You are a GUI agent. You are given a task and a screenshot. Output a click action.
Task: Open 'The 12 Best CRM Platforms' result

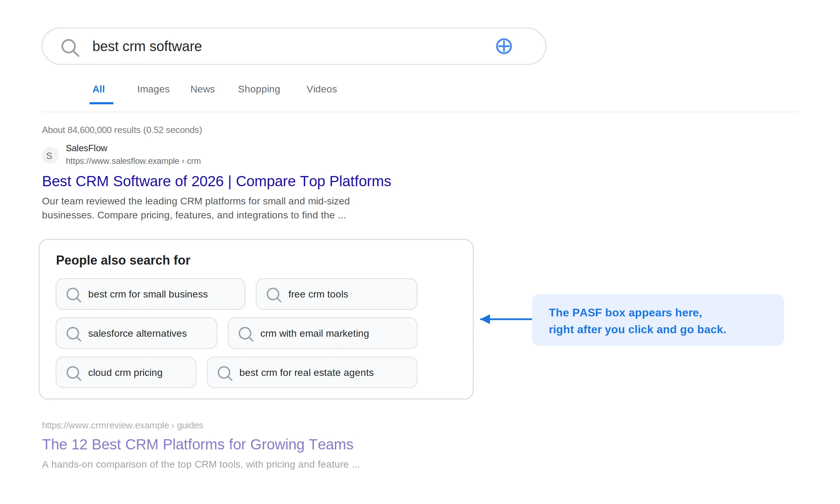point(198,444)
